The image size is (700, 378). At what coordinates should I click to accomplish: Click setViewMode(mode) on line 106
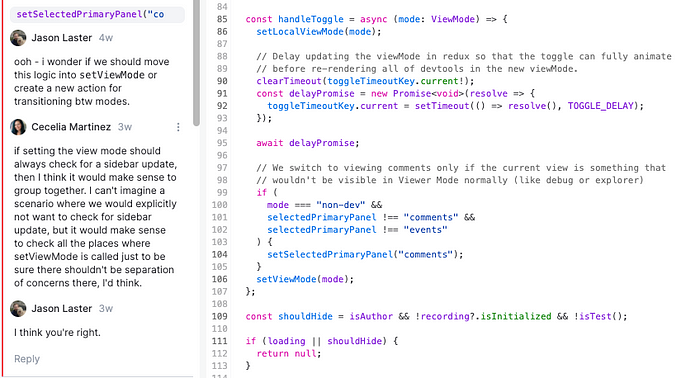[x=304, y=279]
